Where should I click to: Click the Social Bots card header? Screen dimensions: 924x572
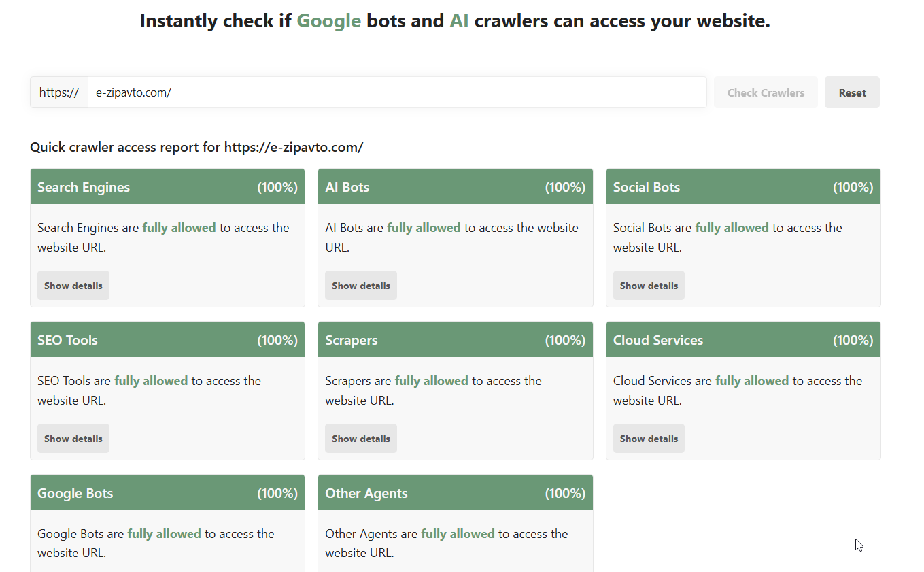tap(743, 187)
